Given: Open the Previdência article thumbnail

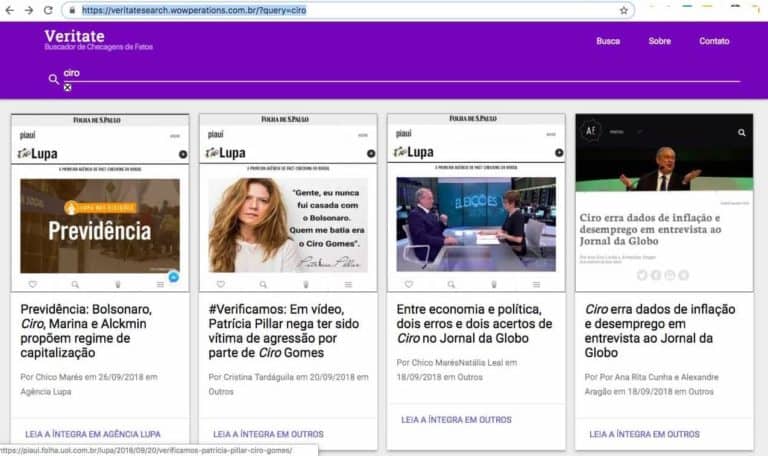Looking at the screenshot, I should 100,226.
